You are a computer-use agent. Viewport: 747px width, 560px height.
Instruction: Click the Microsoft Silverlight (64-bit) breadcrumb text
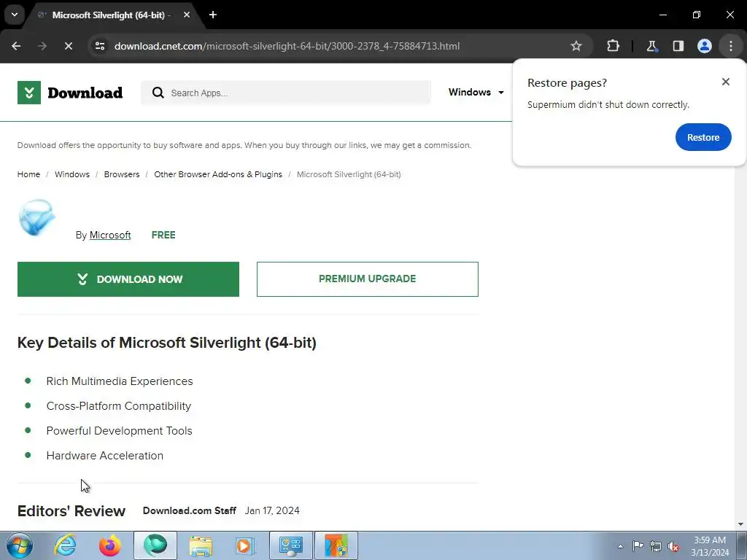point(349,174)
